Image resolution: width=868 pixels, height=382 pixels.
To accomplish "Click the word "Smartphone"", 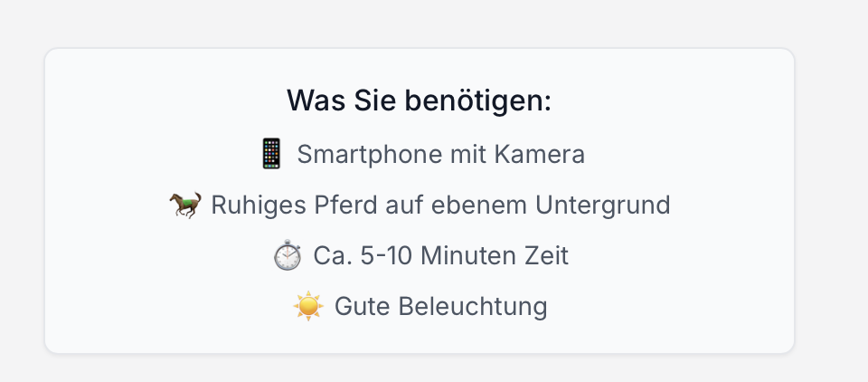I will (x=369, y=155).
